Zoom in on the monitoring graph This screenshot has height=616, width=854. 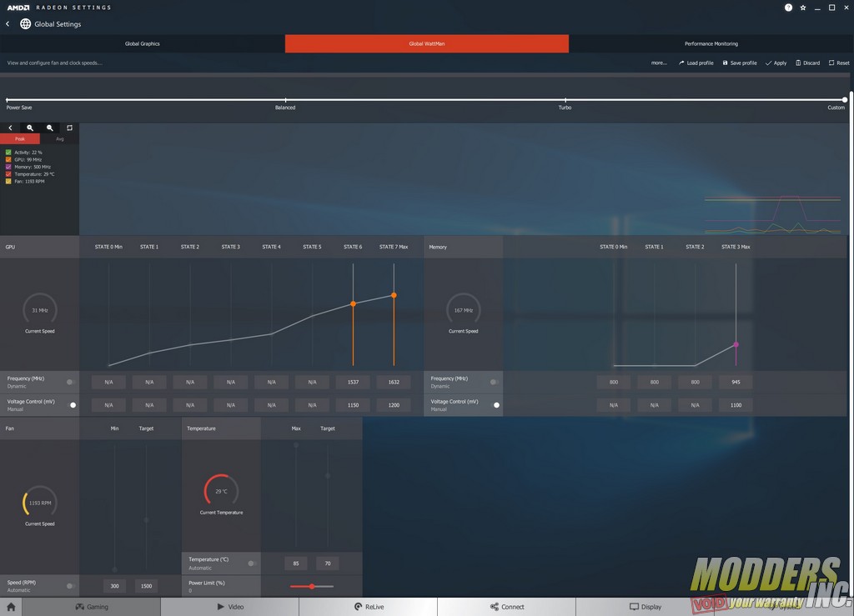(30, 128)
